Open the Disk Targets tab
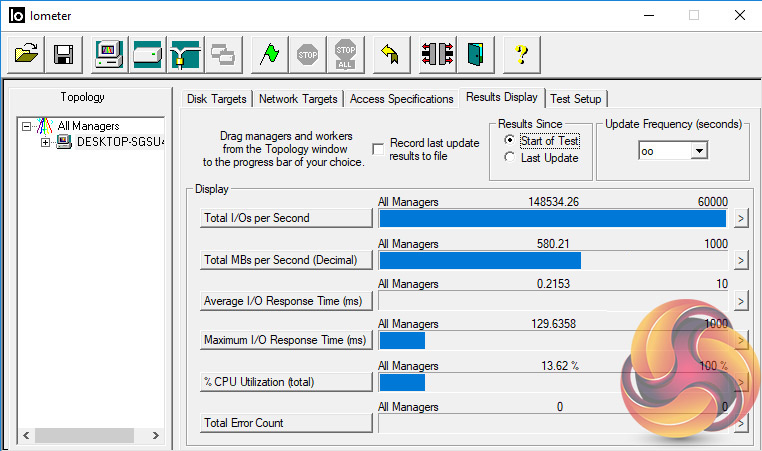This screenshot has width=762, height=451. coord(218,99)
